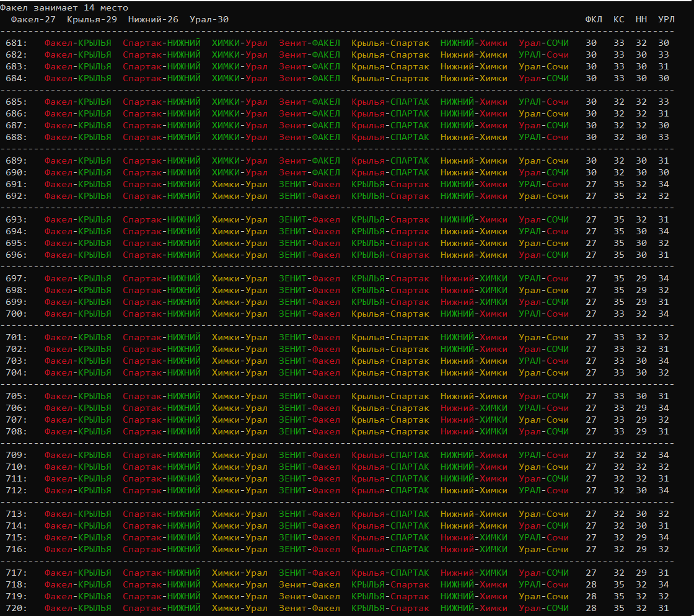Click 'Нижний-ХИМКИ' in row 706
This screenshot has height=616, width=694.
473,408
